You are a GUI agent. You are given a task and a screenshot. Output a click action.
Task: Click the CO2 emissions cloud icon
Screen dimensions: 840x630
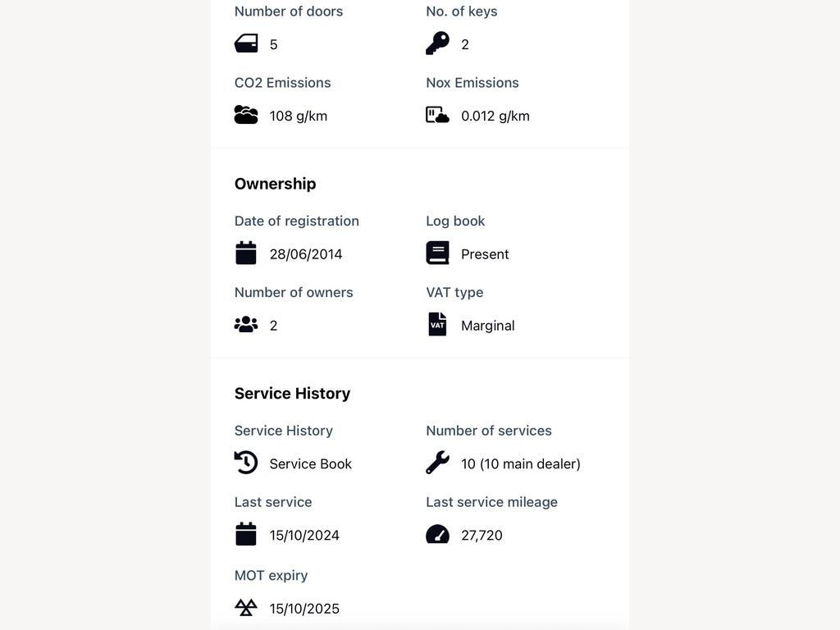click(x=246, y=115)
